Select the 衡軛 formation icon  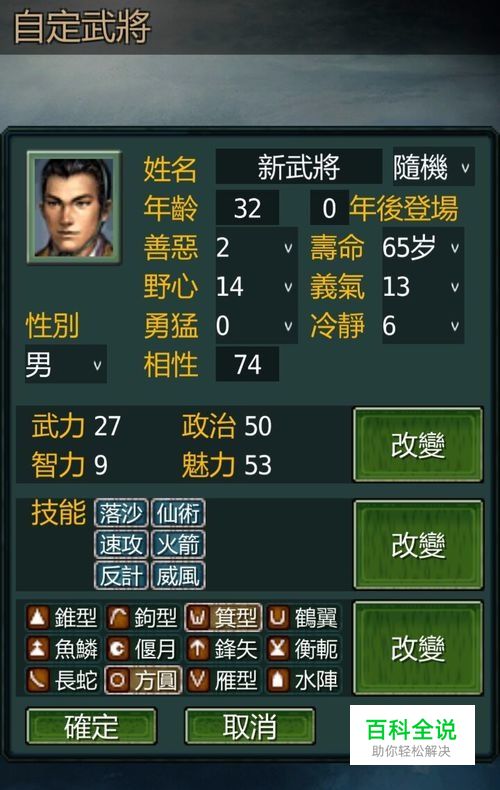point(278,649)
